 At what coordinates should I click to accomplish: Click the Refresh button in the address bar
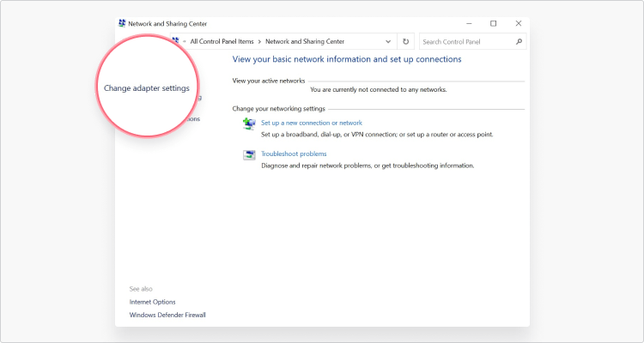point(406,41)
